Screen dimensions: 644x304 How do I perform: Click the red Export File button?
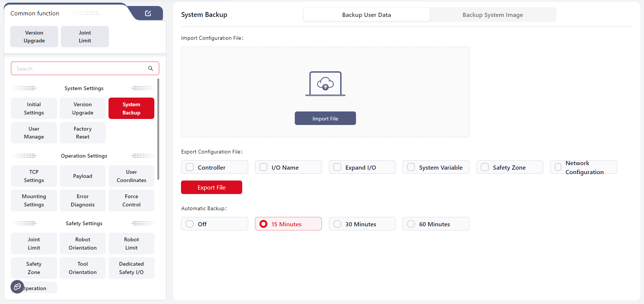pos(211,187)
